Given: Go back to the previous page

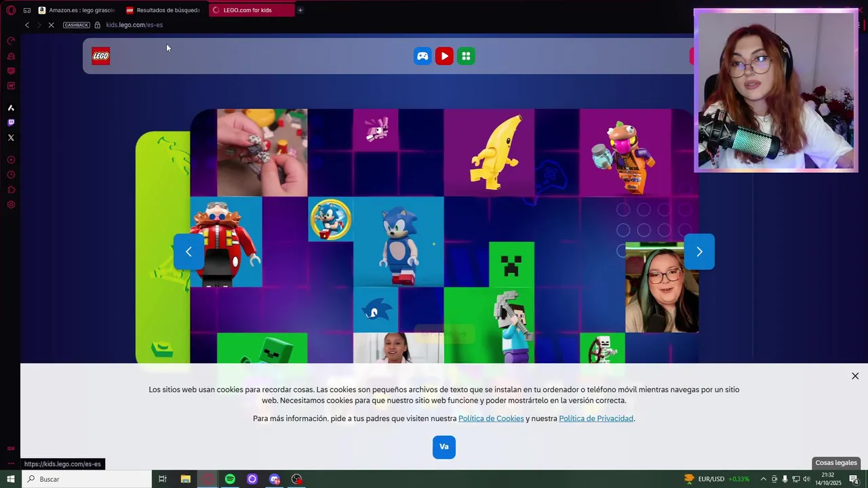Looking at the screenshot, I should [27, 25].
